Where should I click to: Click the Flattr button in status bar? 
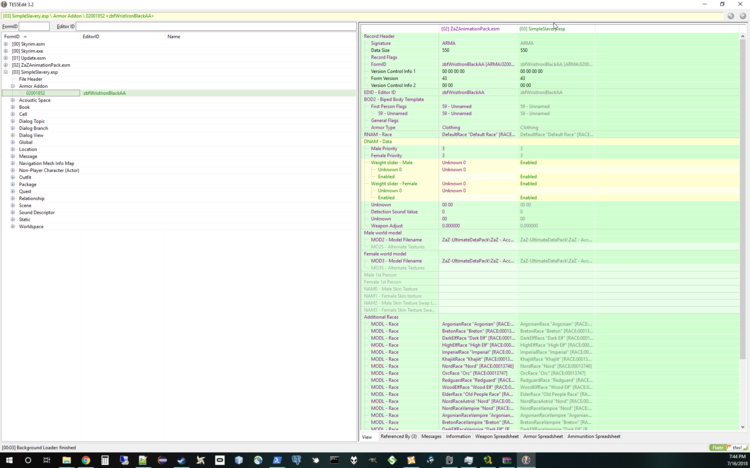click(x=717, y=448)
